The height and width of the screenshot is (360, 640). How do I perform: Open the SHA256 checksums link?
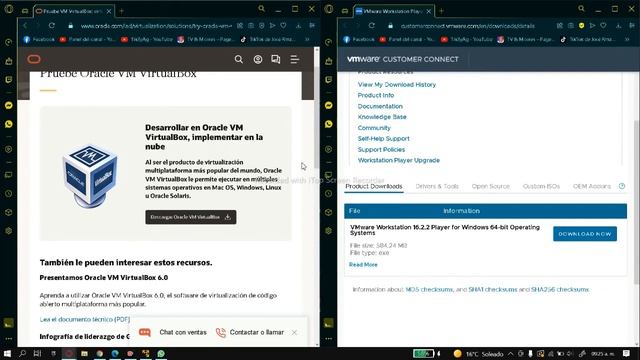tap(560, 289)
